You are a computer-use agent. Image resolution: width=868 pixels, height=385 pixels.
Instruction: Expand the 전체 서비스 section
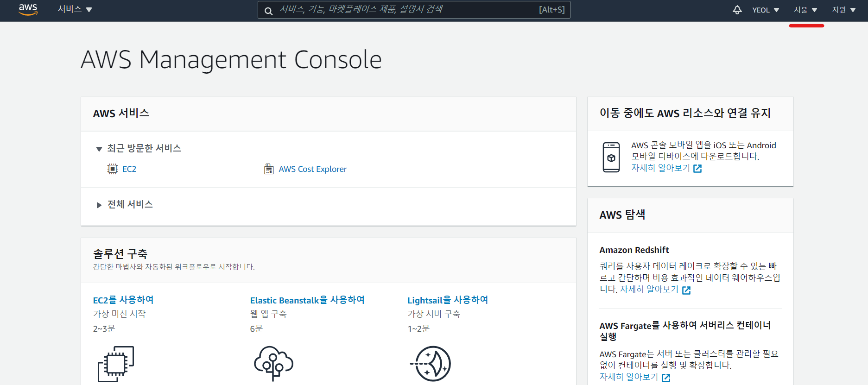click(x=125, y=204)
